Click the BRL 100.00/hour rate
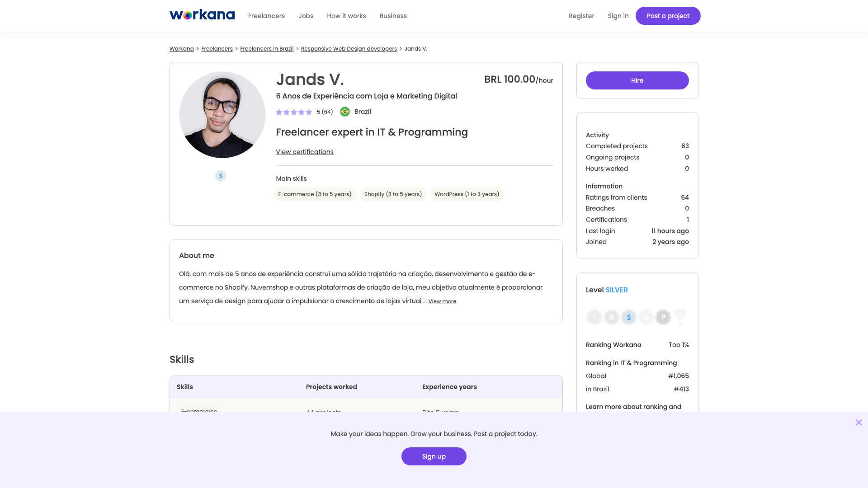Screen dimensions: 868x488 tap(519, 80)
